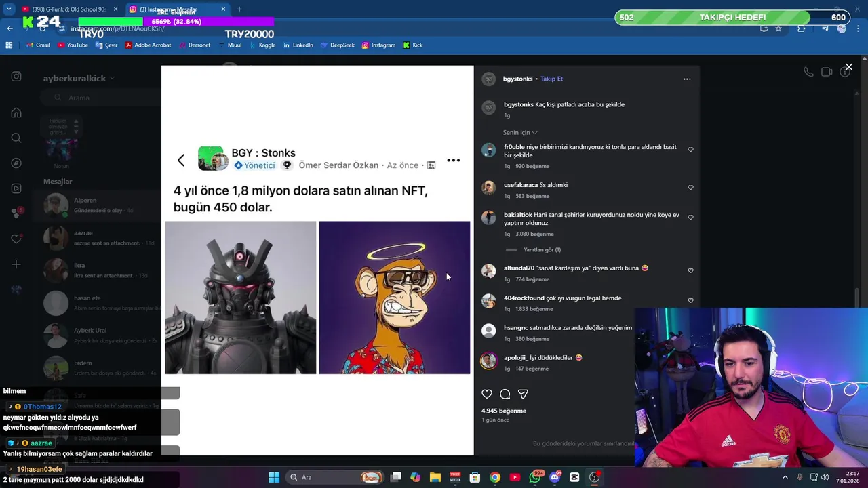Image resolution: width=868 pixels, height=488 pixels.
Task: Expand ayberkuralkick account switcher
Action: click(x=79, y=78)
